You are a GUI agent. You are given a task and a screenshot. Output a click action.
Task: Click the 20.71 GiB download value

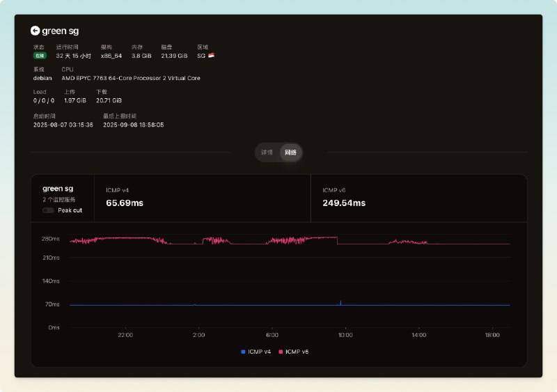[109, 100]
